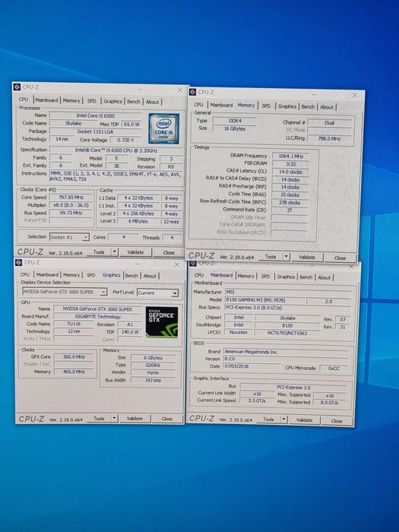Screen dimensions: 399x532
Task: Click Close button in CPU window
Action: [x=169, y=253]
